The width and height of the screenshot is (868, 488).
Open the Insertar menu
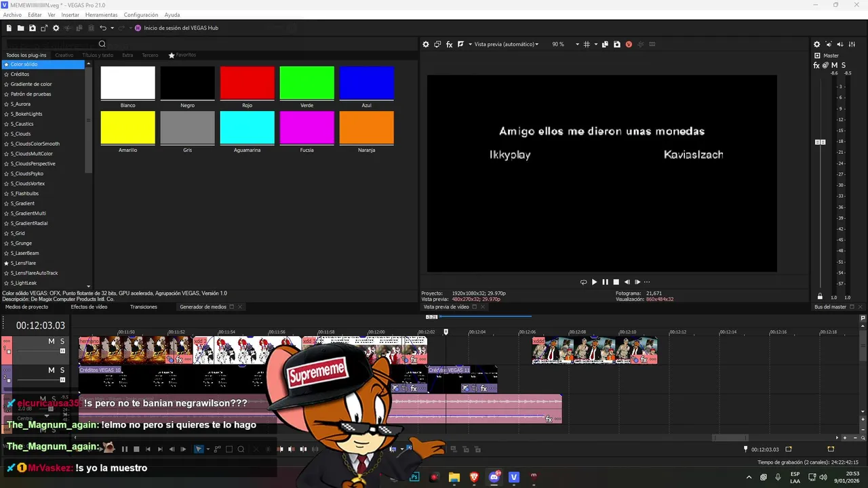click(x=70, y=14)
